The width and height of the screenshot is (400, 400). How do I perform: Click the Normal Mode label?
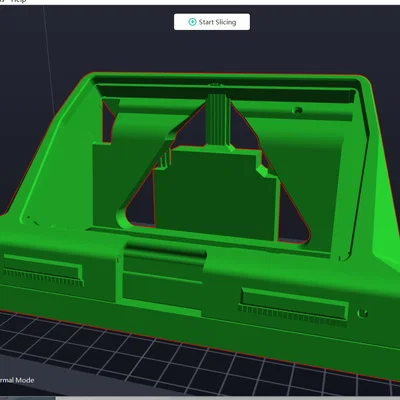coord(16,380)
